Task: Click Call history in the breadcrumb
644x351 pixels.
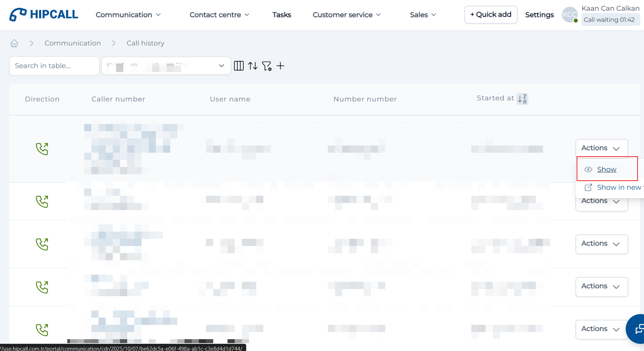Action: click(x=145, y=43)
